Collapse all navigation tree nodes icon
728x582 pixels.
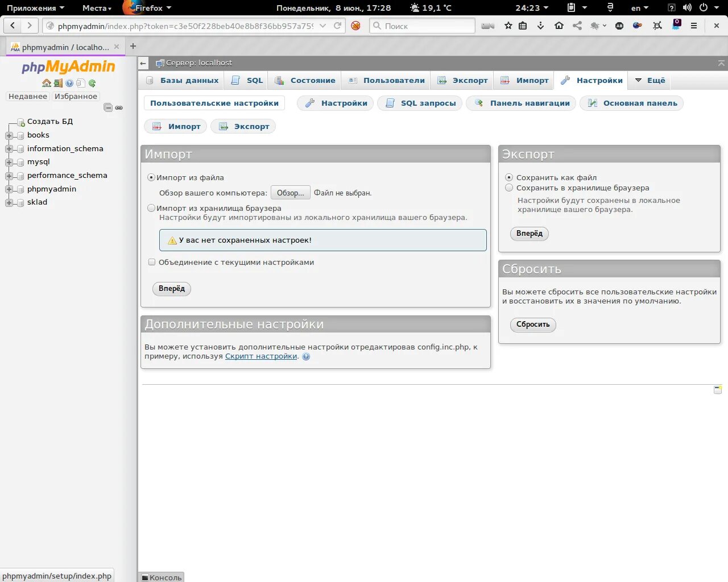tap(108, 107)
